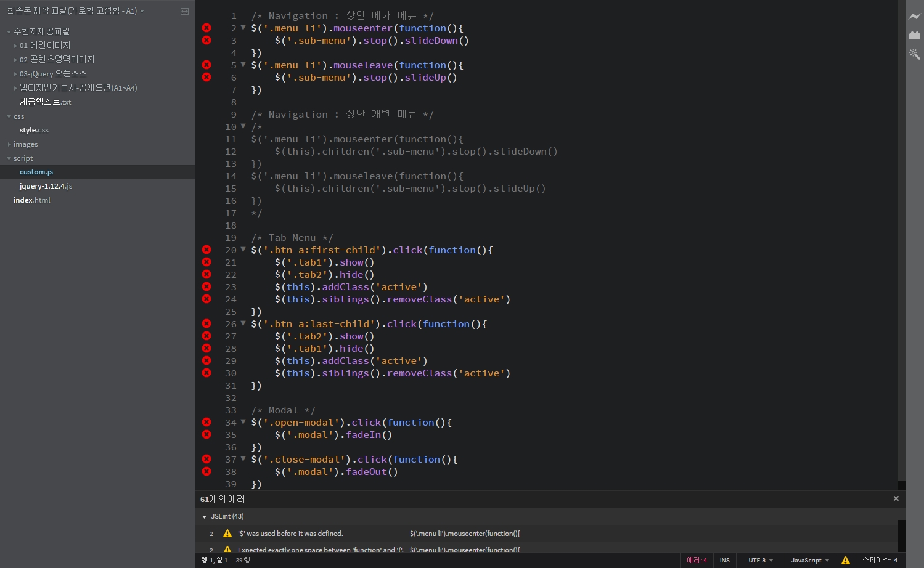Click the error marker on line 24
The width and height of the screenshot is (924, 568).
(x=206, y=299)
